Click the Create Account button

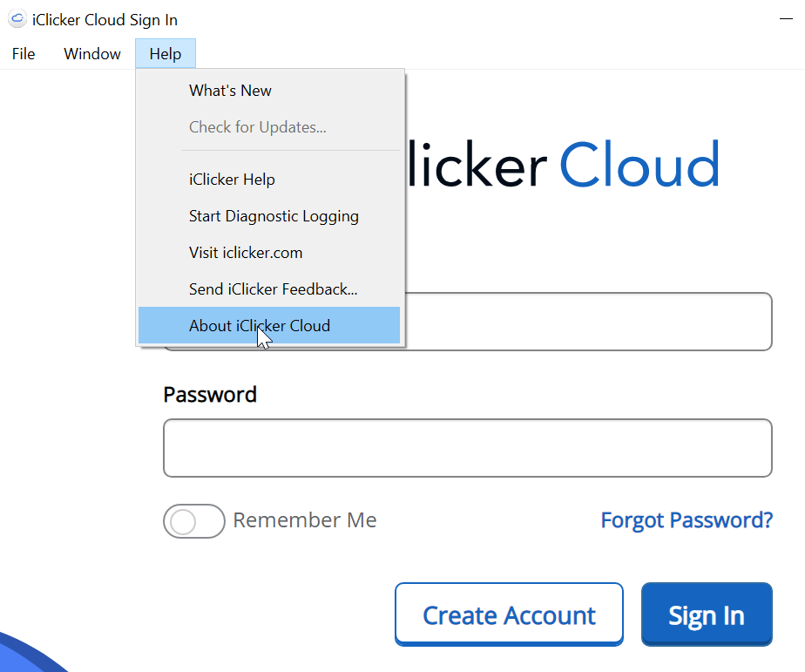(x=509, y=614)
